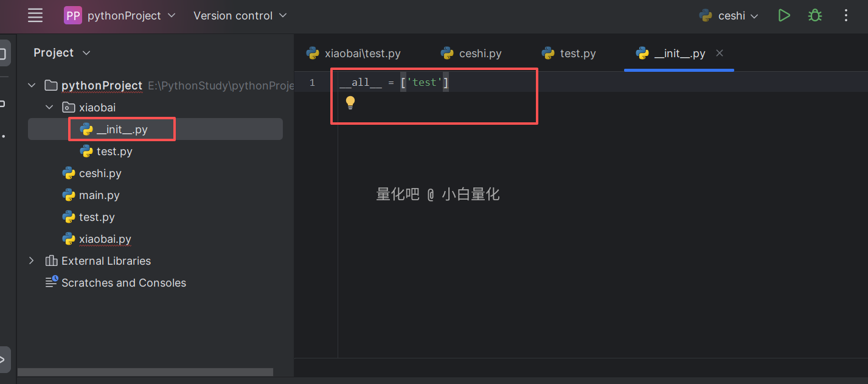Select Scratches and Consoles
This screenshot has width=868, height=384.
click(123, 283)
